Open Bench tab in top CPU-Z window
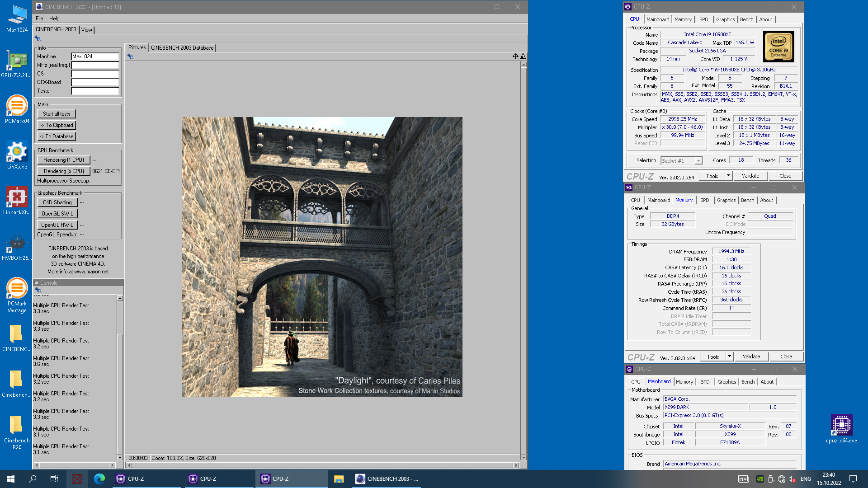 pos(746,19)
